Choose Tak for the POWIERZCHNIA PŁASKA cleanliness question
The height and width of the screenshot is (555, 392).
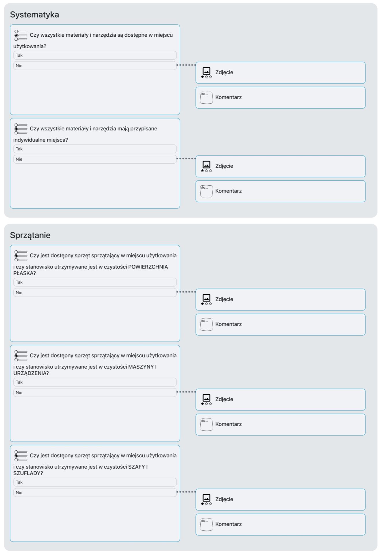(x=95, y=282)
